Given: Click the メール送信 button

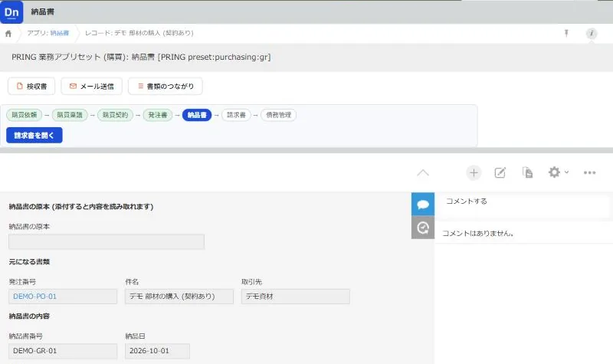Looking at the screenshot, I should [x=91, y=86].
